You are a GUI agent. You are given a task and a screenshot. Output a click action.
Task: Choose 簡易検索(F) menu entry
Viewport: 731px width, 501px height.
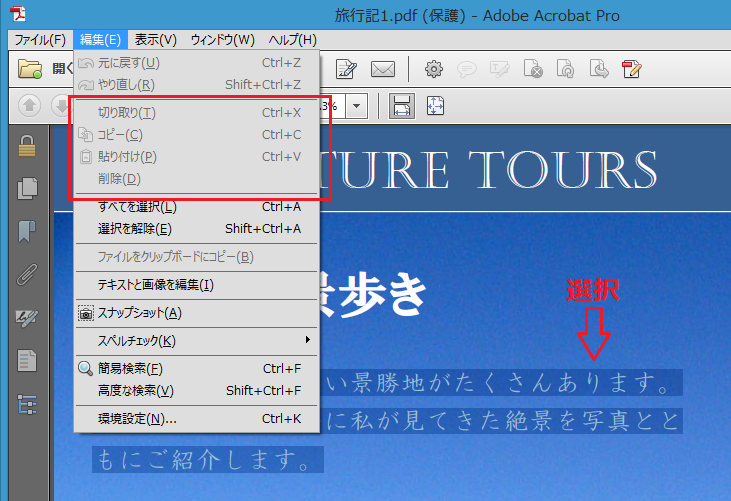click(x=197, y=369)
